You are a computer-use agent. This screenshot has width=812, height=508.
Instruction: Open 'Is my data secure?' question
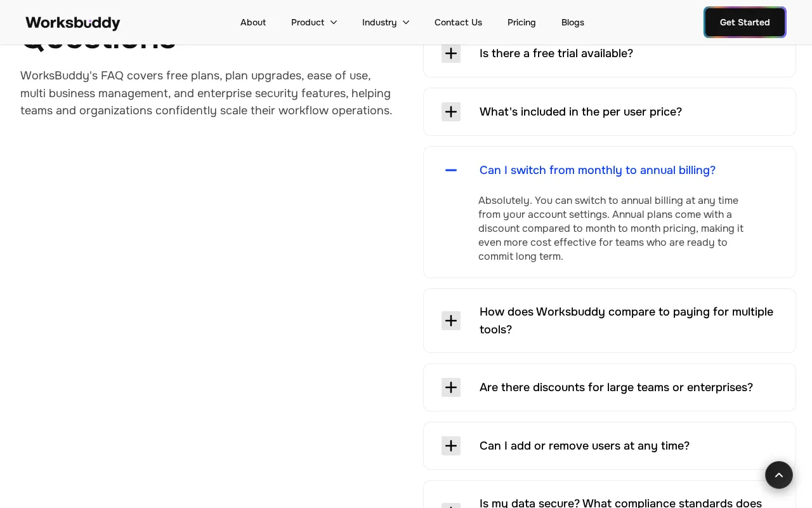[620, 504]
